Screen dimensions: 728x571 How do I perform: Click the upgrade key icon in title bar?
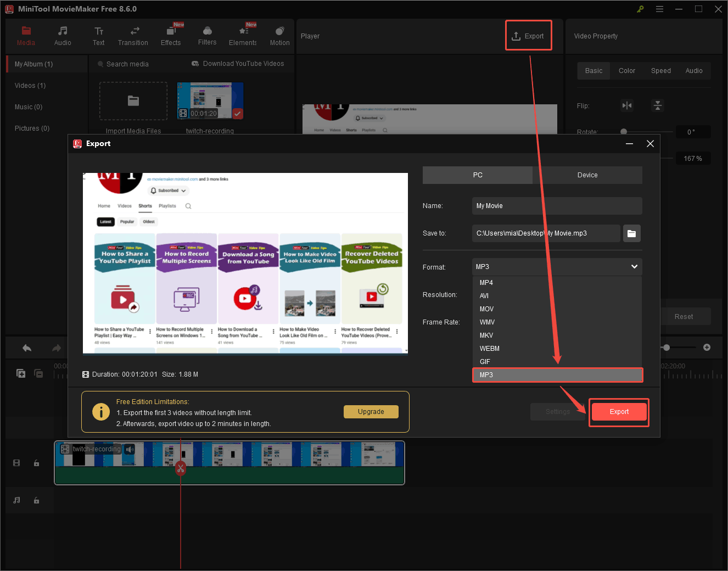click(x=640, y=9)
